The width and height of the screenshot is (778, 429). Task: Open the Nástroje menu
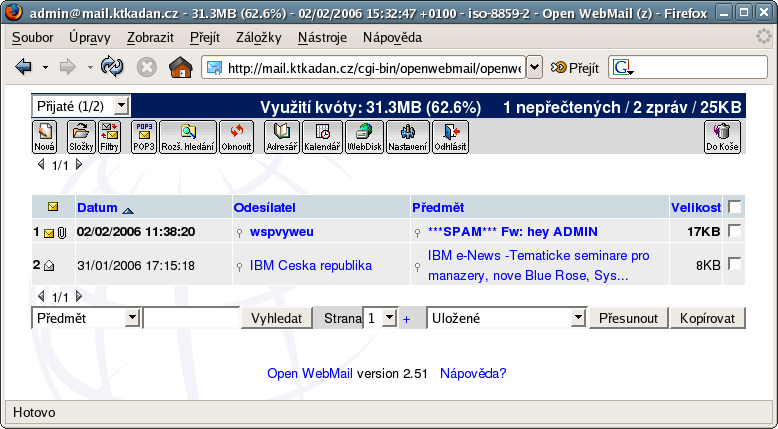coord(323,37)
